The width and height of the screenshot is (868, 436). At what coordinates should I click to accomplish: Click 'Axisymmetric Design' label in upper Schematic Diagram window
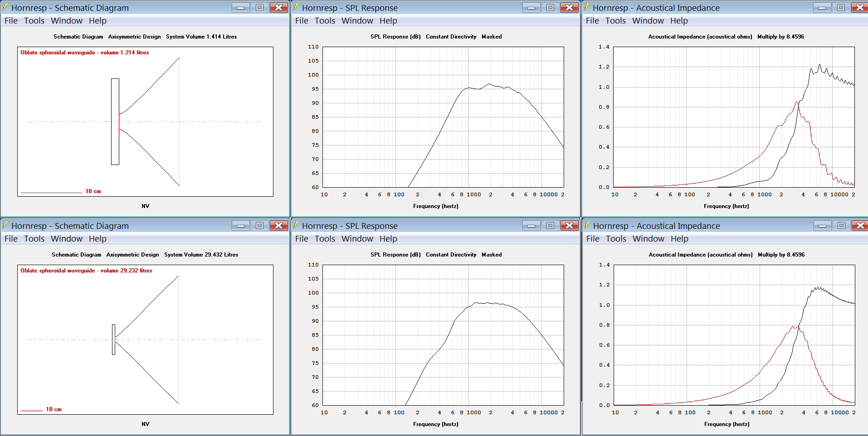134,37
